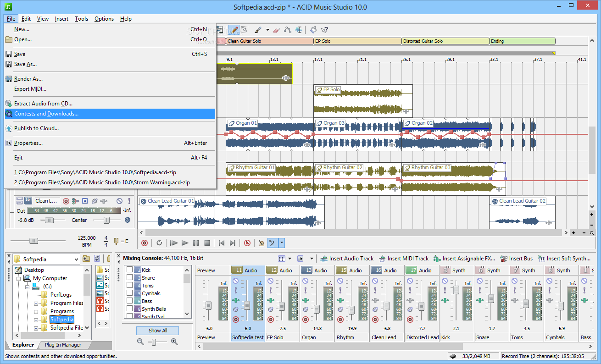
Task: Toggle phase invert on the Clean Lead mixer channel
Action: point(375,310)
